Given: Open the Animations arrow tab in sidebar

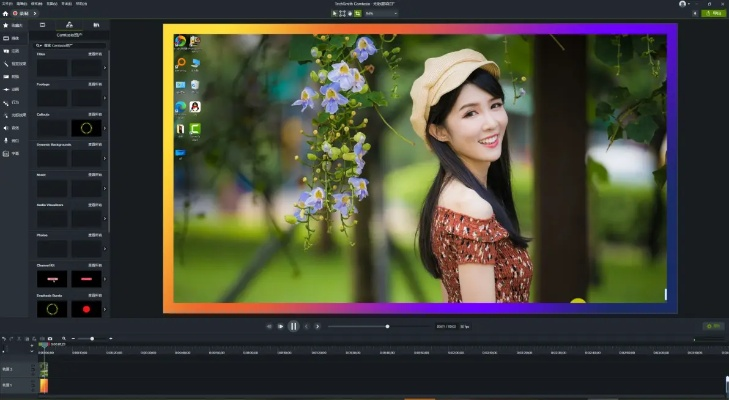Looking at the screenshot, I should pos(13,89).
